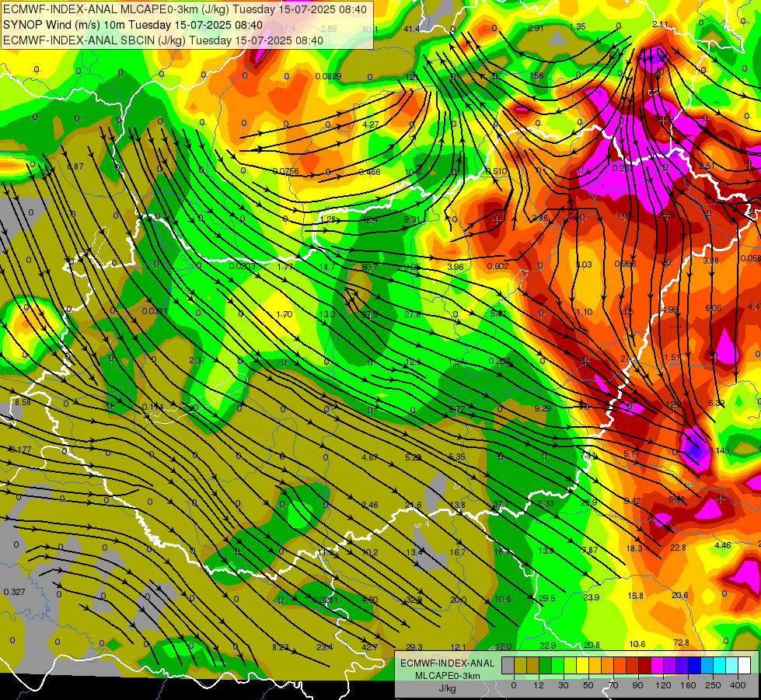Click the map value 60.7
Image resolution: width=761 pixels, height=700 pixels.
(x=370, y=267)
